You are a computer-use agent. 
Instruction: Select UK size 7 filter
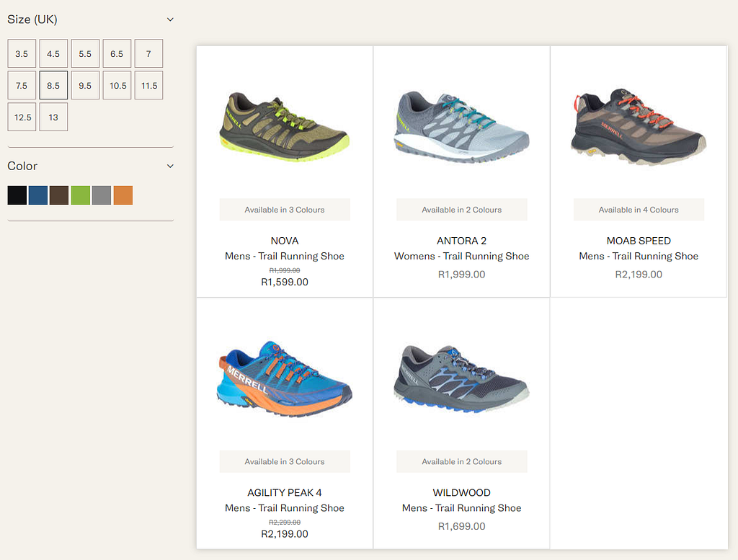148,53
